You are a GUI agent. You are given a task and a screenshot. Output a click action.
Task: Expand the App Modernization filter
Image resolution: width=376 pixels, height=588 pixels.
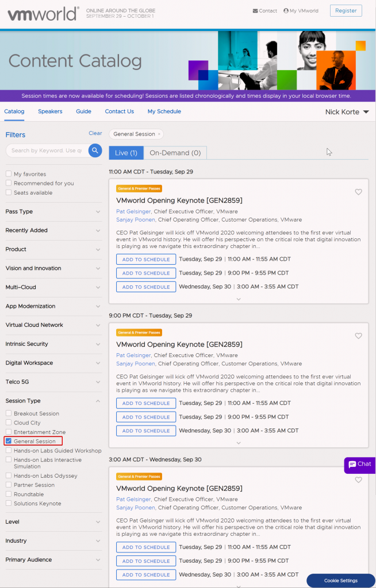click(53, 306)
